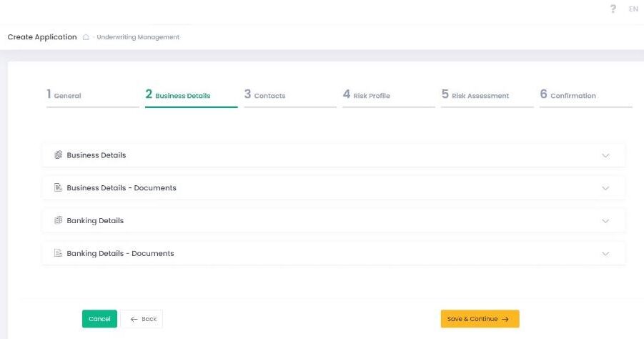Expand Banking Details - Documents chevron

605,254
